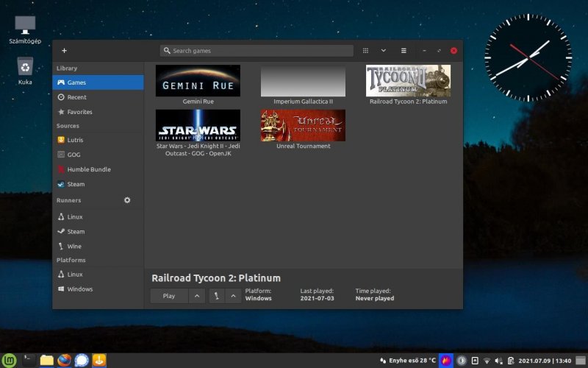The width and height of the screenshot is (588, 368).
Task: Click the Lutris taskbar icon
Action: (x=99, y=361)
